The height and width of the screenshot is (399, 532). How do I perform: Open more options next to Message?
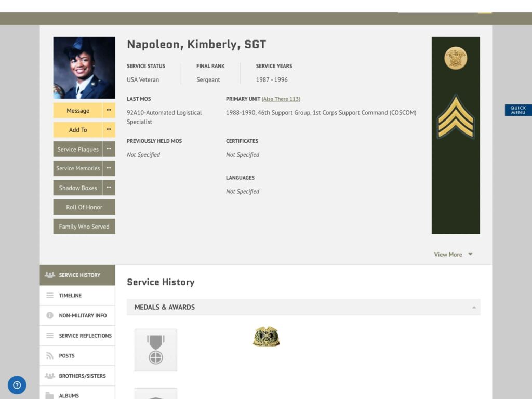tap(109, 111)
